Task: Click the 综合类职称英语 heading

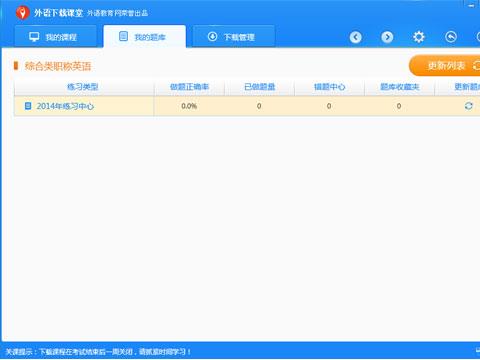Action: coord(58,66)
